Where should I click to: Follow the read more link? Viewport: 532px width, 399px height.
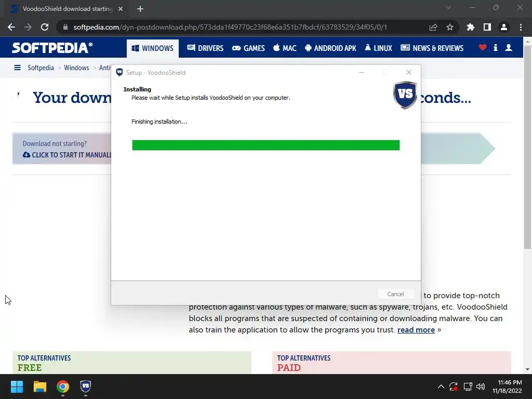(x=416, y=330)
